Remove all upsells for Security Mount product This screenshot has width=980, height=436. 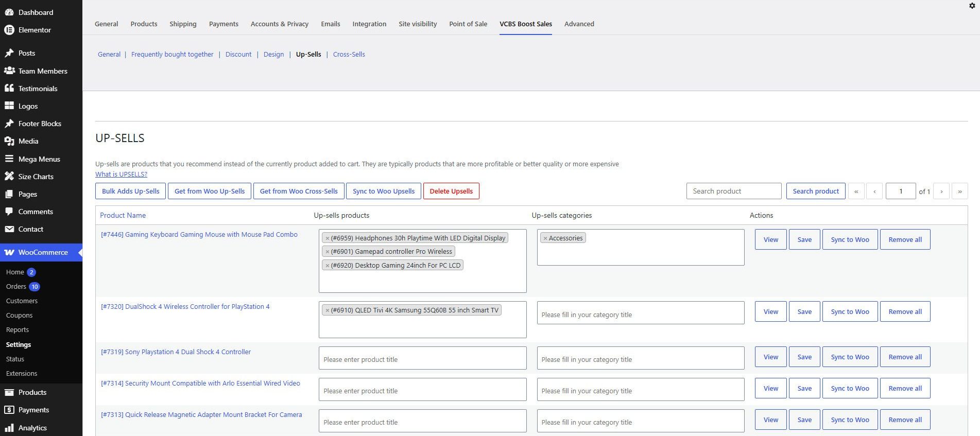click(x=905, y=388)
